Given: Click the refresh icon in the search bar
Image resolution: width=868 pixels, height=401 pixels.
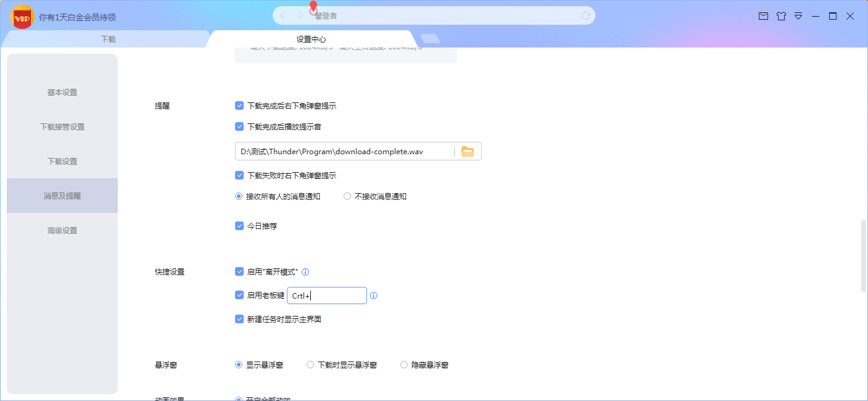Looking at the screenshot, I should [x=585, y=15].
